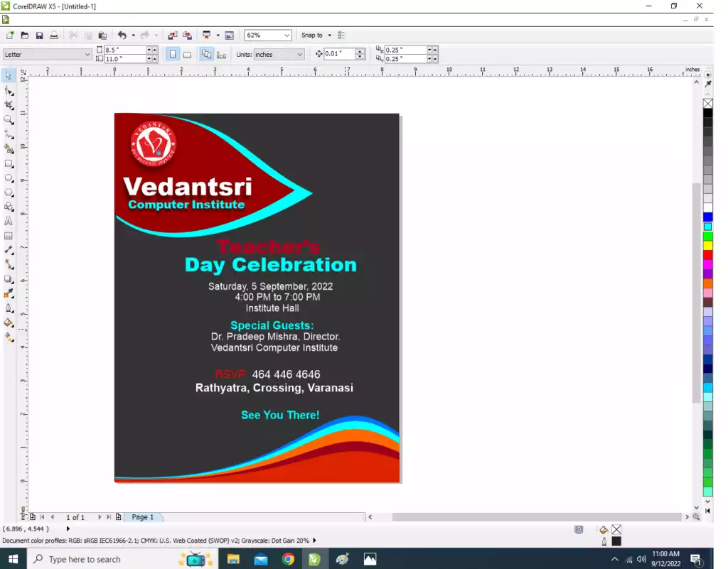Save the document with the floppy icon

pos(40,36)
